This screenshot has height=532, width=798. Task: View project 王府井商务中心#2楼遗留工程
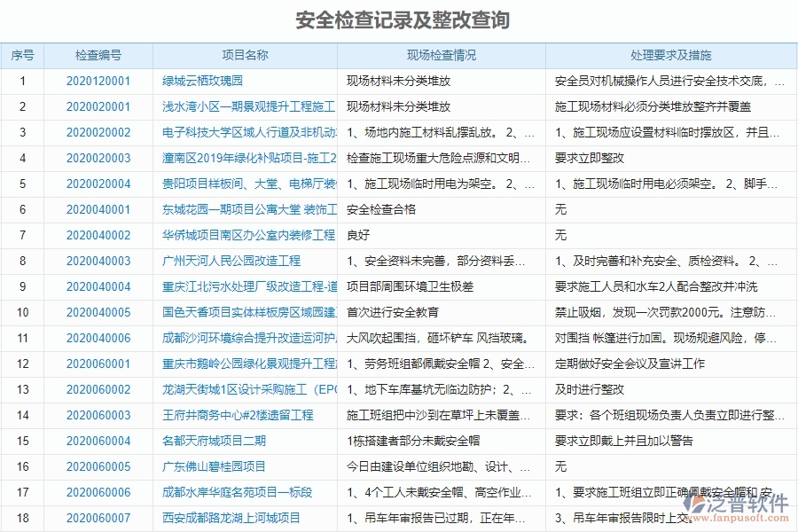223,415
